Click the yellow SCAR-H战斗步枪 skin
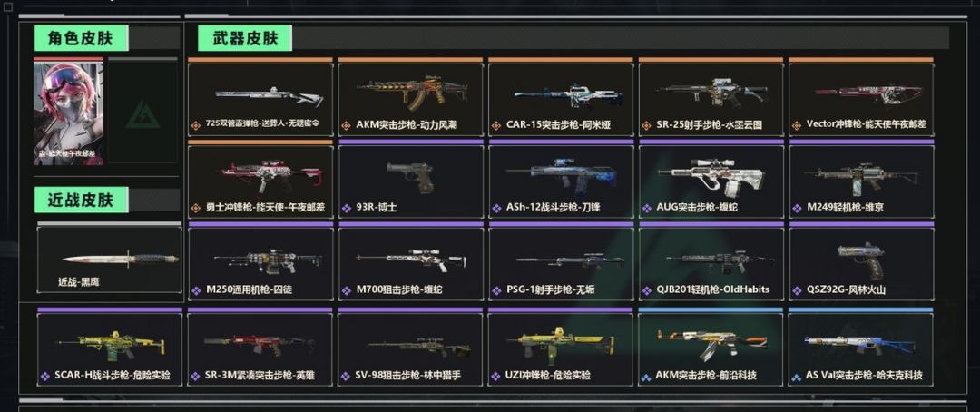 coord(110,347)
